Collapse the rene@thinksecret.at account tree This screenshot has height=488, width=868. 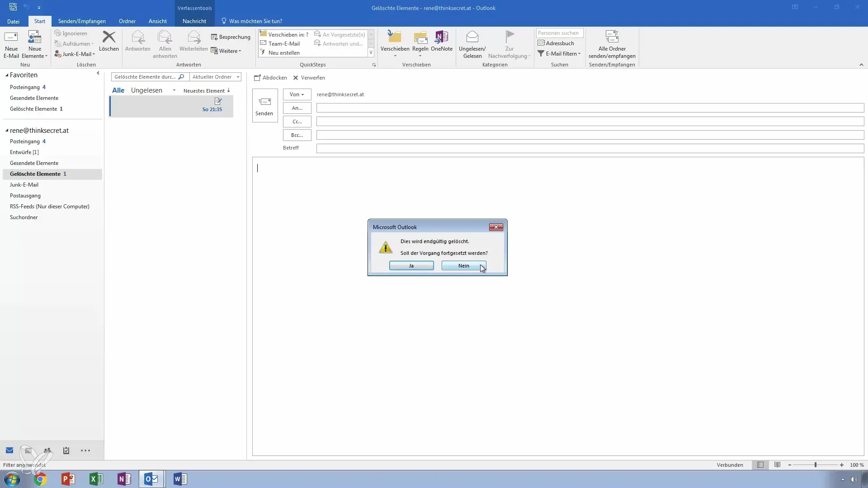point(7,131)
